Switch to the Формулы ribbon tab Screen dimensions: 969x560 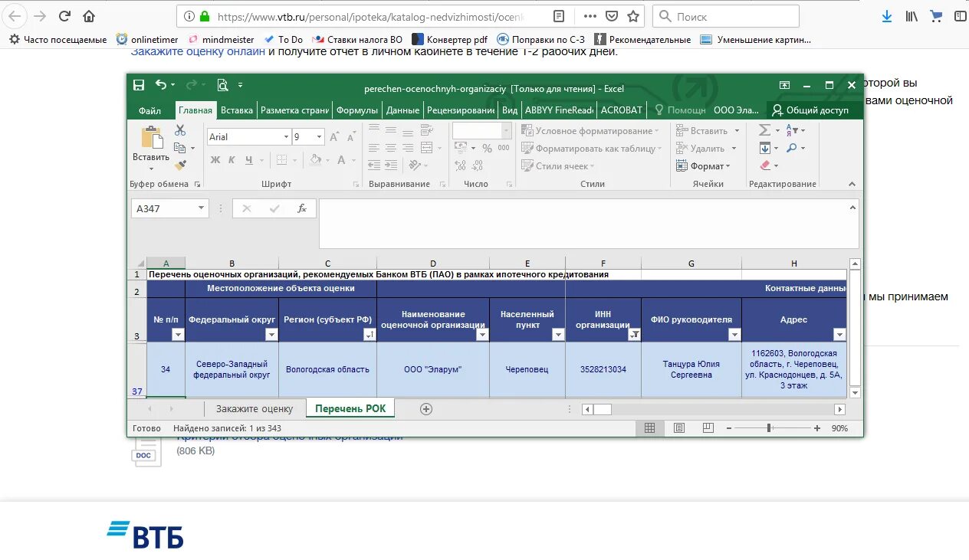[357, 110]
